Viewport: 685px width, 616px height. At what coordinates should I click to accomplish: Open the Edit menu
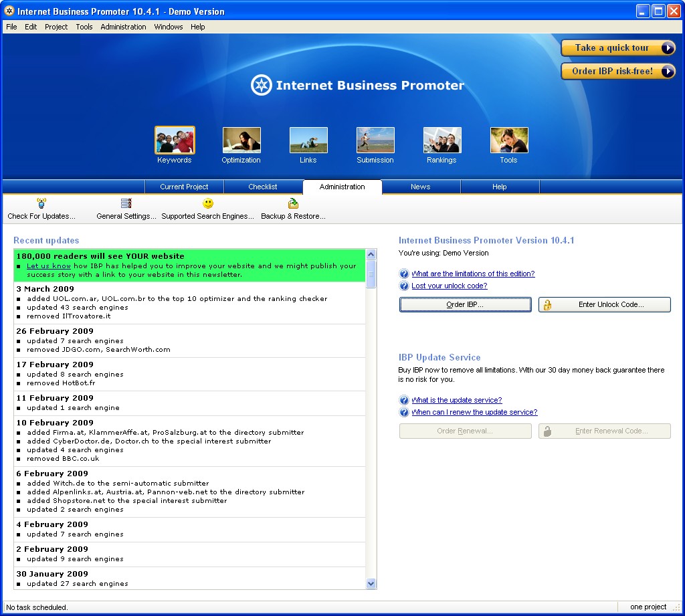tap(31, 27)
